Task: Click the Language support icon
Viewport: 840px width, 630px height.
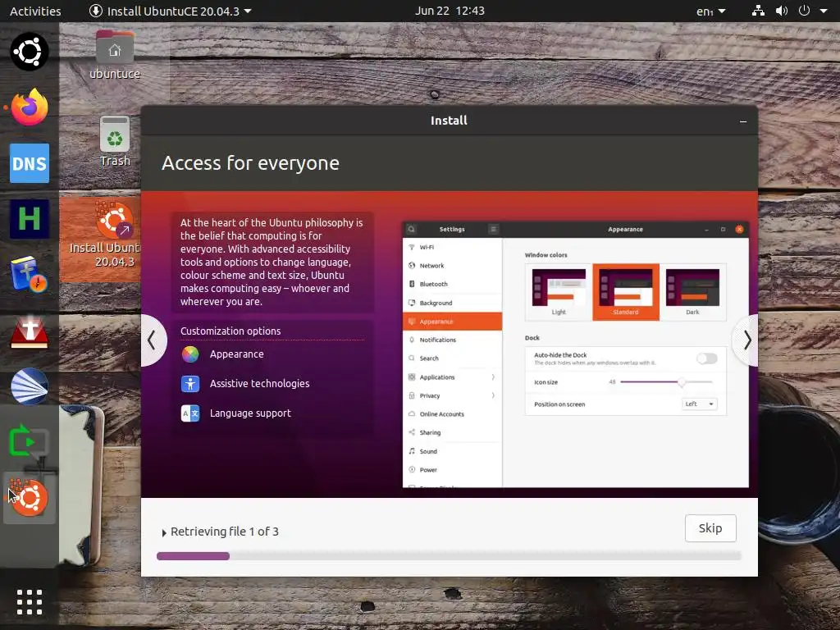Action: click(190, 413)
